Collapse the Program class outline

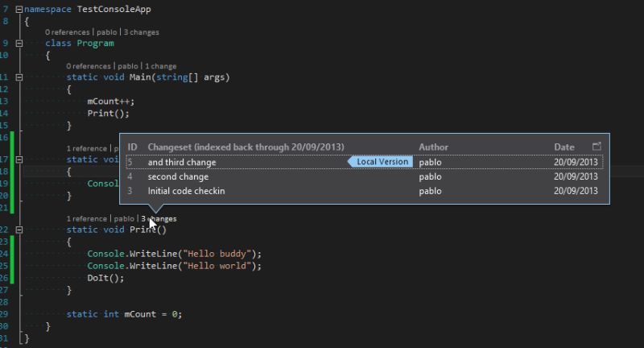(19, 43)
